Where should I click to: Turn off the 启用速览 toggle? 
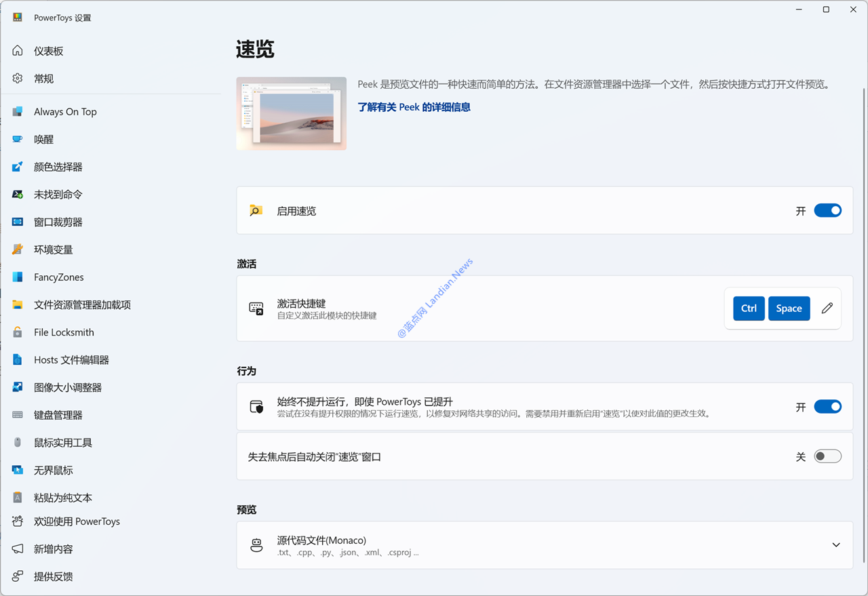827,211
